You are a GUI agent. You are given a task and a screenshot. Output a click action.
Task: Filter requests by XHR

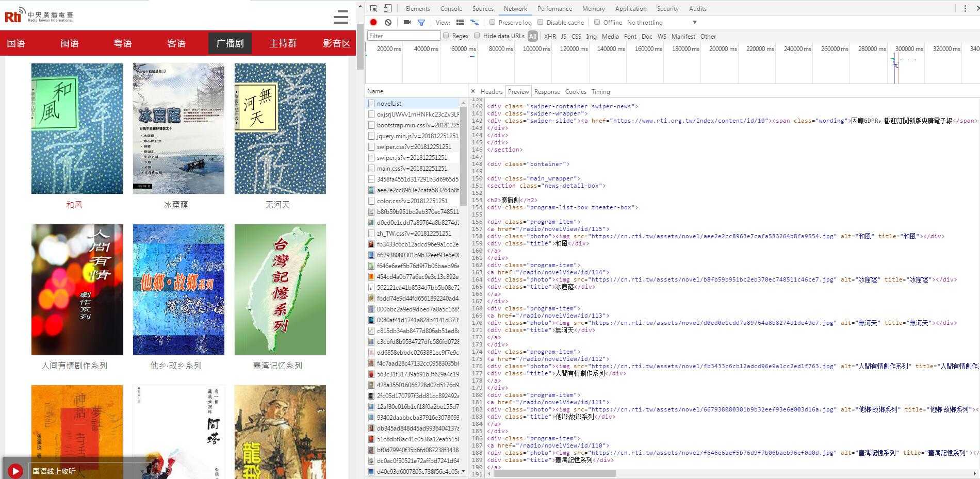click(x=550, y=36)
